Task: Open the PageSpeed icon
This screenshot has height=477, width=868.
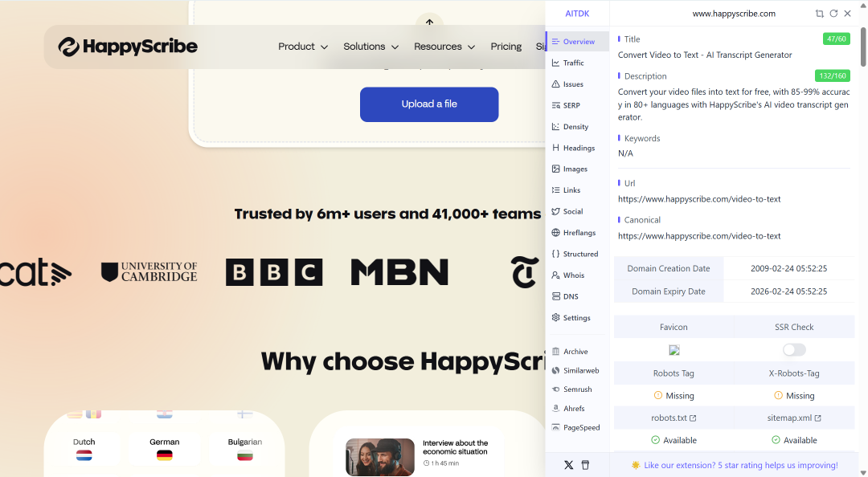Action: click(x=556, y=427)
